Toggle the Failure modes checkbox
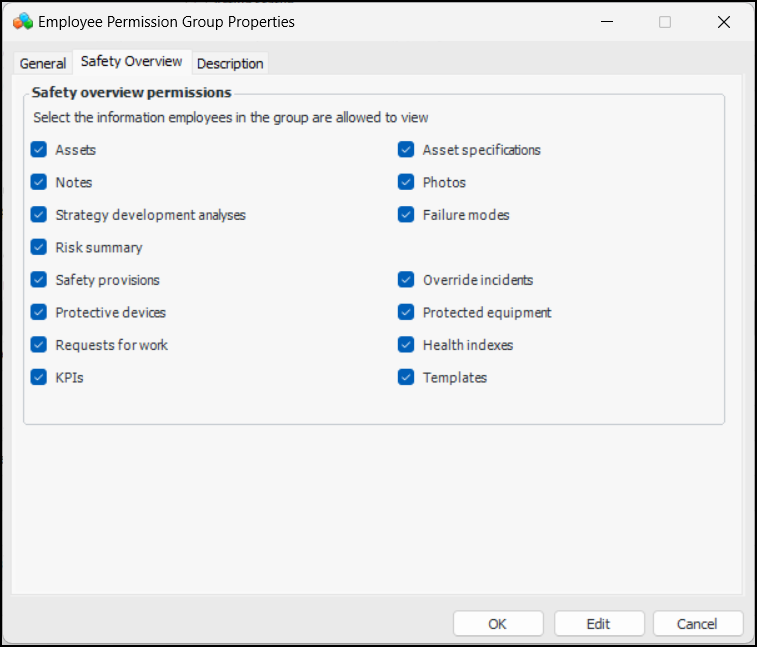 pyautogui.click(x=406, y=215)
